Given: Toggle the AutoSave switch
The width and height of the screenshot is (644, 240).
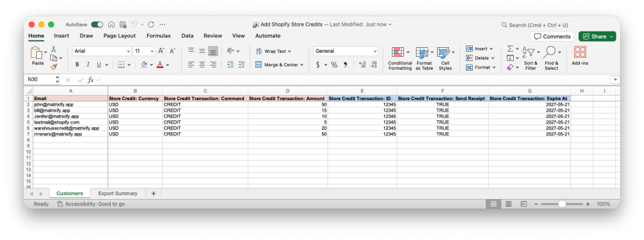Looking at the screenshot, I should coord(97,25).
